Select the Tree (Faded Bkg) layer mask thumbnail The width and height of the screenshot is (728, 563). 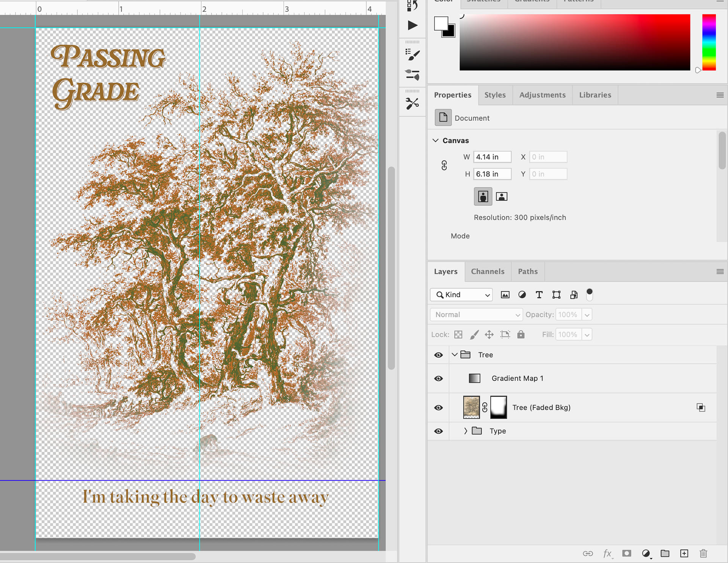point(499,408)
